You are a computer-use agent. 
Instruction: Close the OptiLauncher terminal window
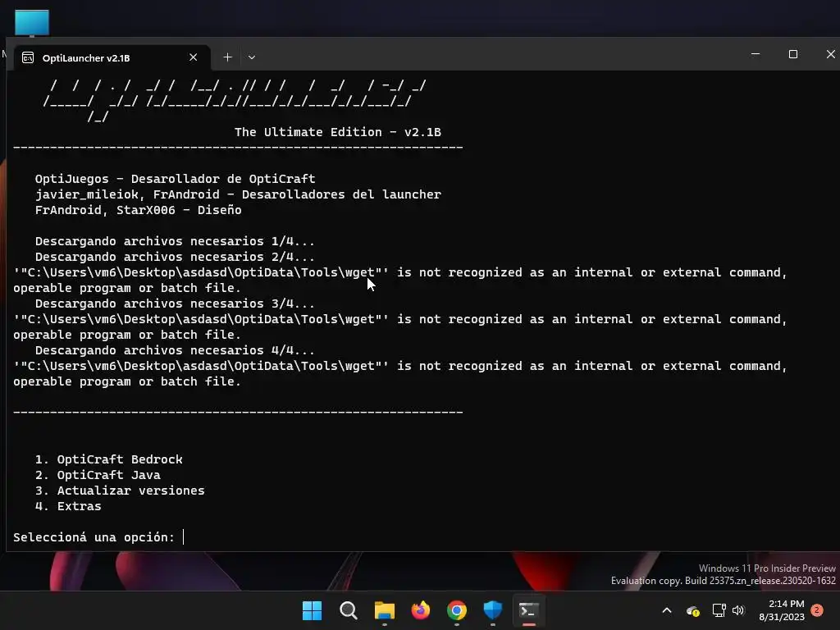tap(830, 54)
